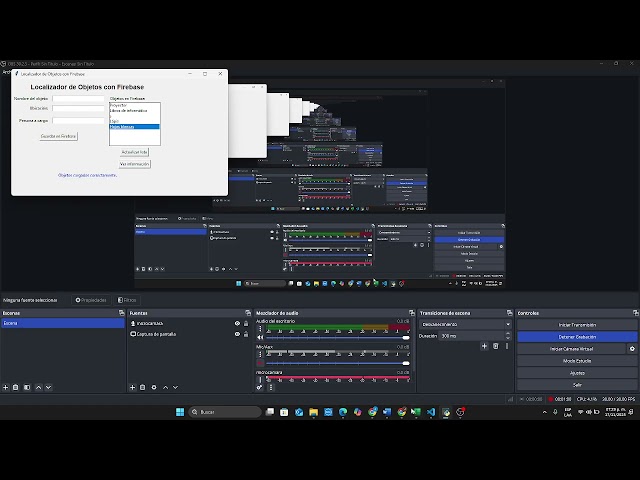Move source up with arrow in the Fuentes toolbar

pyautogui.click(x=165, y=387)
